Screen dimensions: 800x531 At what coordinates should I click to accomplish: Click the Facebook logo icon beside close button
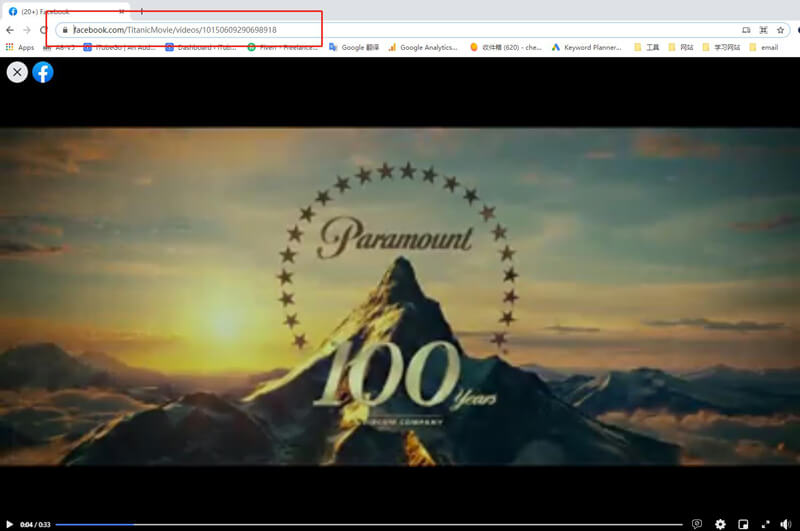click(43, 72)
